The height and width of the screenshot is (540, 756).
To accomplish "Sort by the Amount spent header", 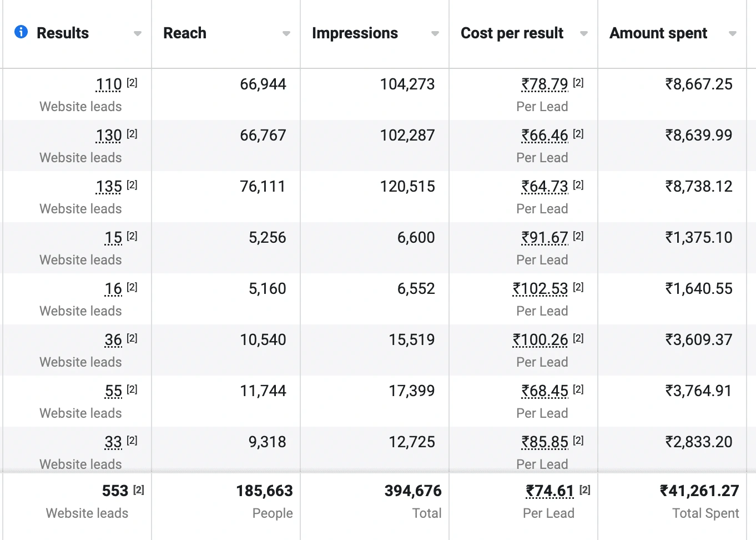I will (x=658, y=33).
